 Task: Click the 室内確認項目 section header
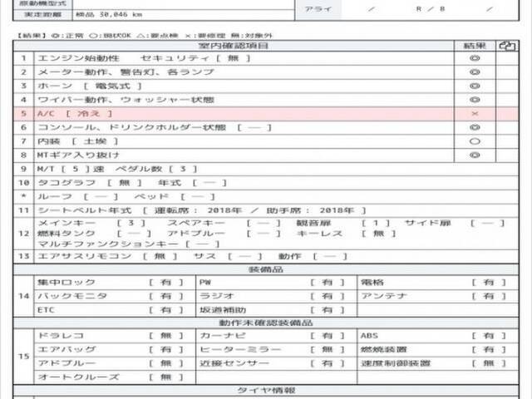tap(238, 46)
